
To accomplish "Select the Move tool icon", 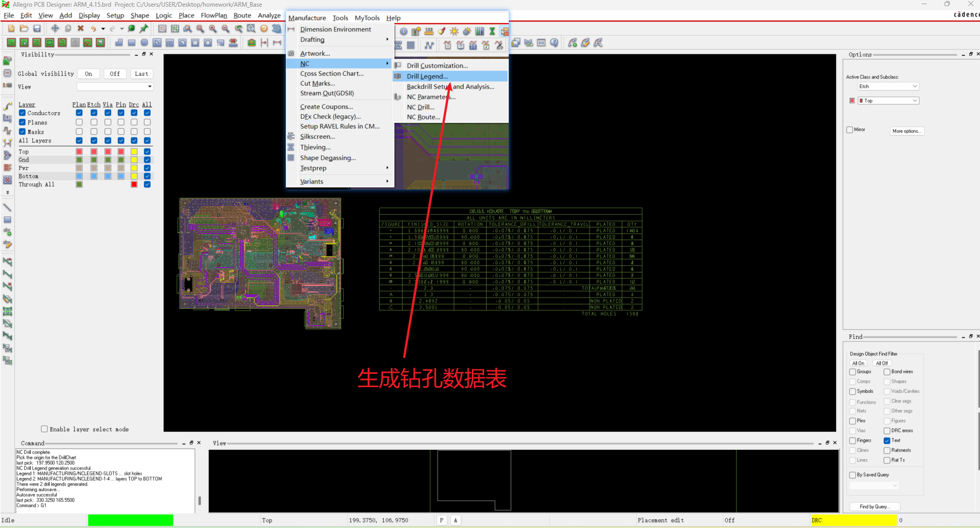I will pos(55,29).
